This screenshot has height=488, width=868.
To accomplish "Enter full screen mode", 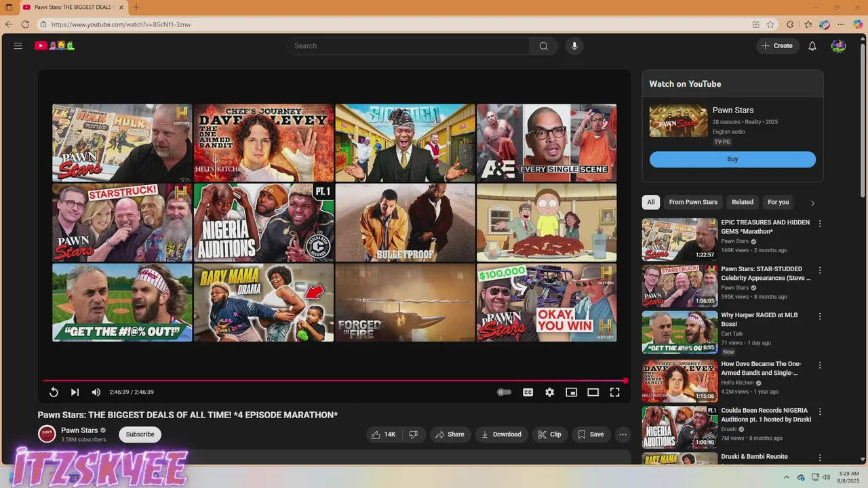I will tap(614, 392).
